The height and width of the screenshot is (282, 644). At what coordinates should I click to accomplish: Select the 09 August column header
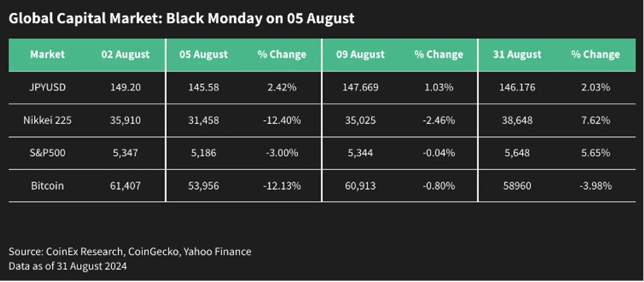coord(360,54)
